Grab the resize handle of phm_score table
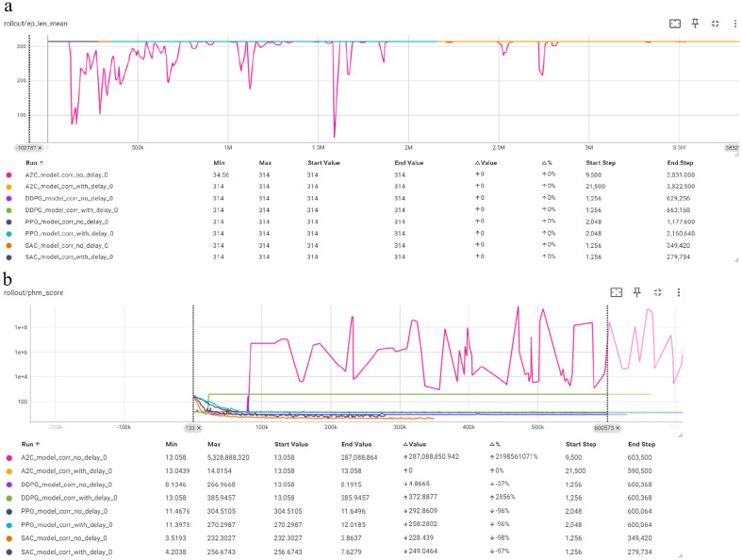Viewport: 742px width, 560px height. (680, 555)
